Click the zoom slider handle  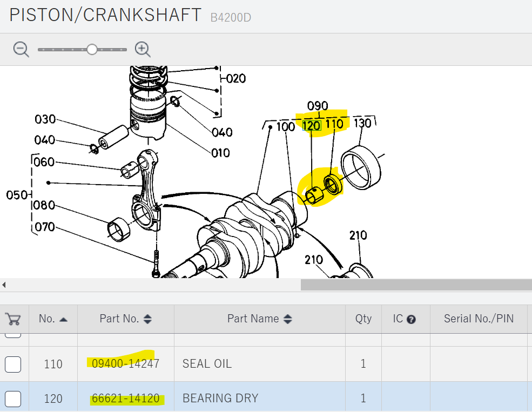(x=92, y=49)
